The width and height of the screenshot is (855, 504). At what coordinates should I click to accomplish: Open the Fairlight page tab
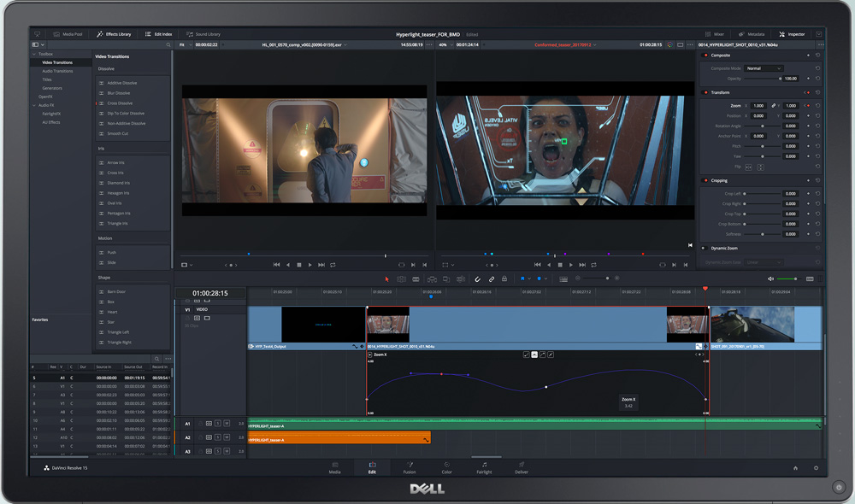click(x=484, y=467)
